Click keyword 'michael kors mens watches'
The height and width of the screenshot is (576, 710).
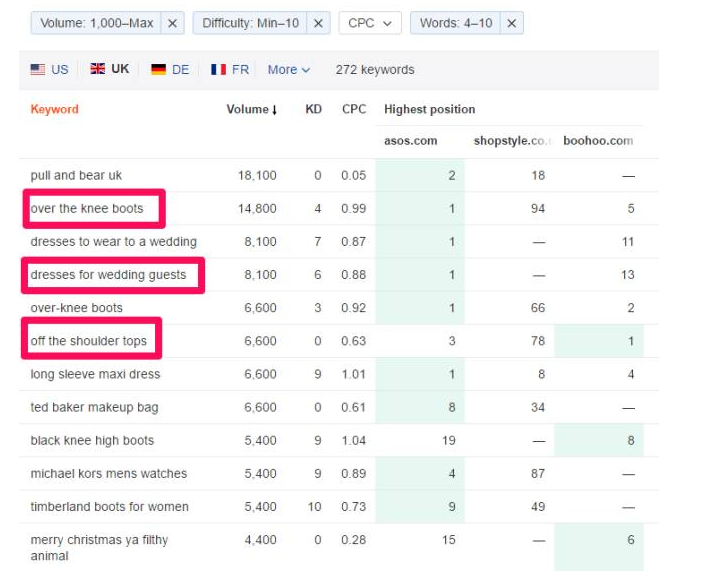point(109,474)
